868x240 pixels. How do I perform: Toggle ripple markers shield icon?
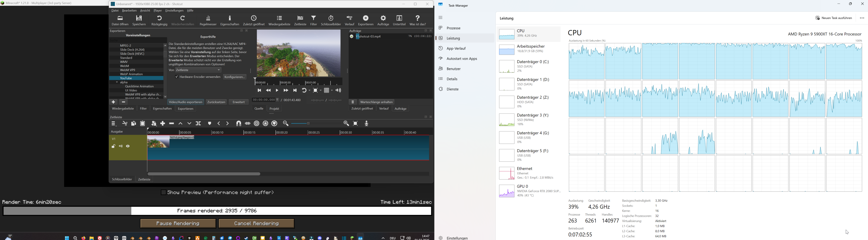(275, 123)
